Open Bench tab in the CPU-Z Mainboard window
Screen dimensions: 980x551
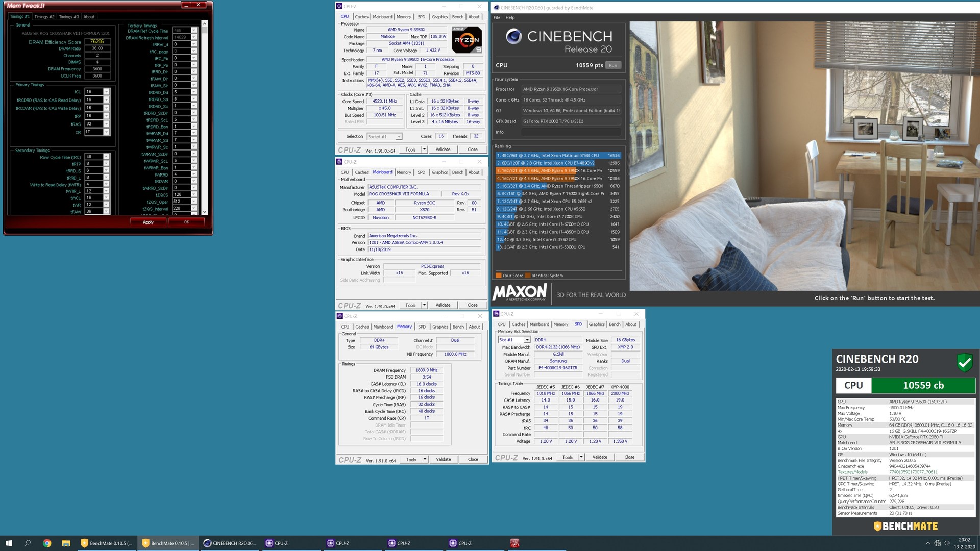[x=458, y=172]
